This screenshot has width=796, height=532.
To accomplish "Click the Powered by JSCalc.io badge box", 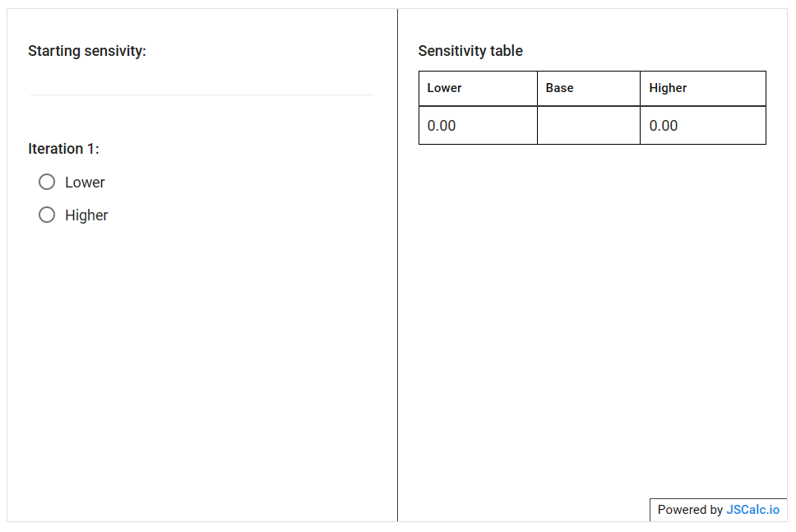I will click(719, 510).
